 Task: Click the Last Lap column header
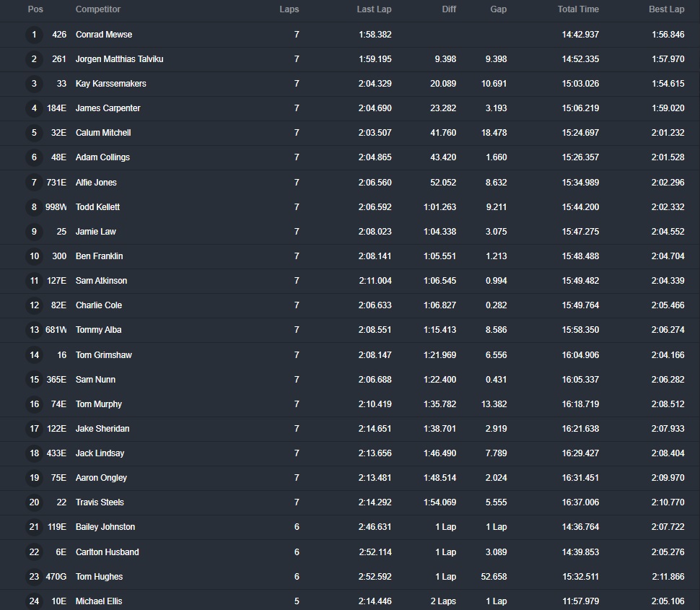click(x=374, y=9)
